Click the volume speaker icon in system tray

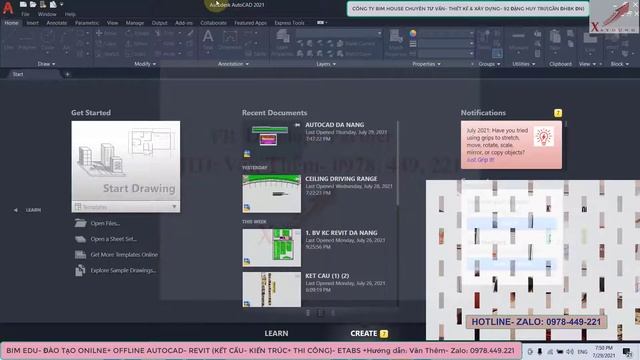[570, 351]
